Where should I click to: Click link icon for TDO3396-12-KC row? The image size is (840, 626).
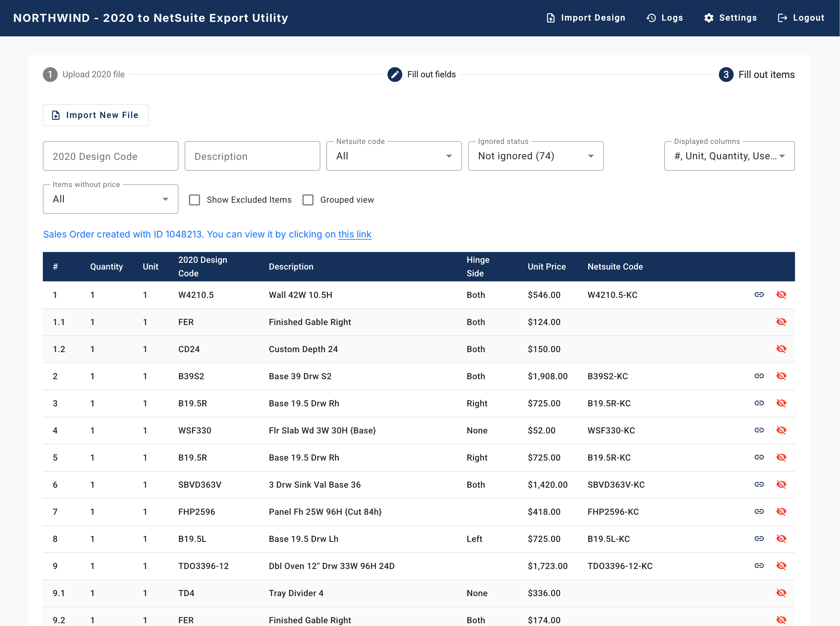759,566
